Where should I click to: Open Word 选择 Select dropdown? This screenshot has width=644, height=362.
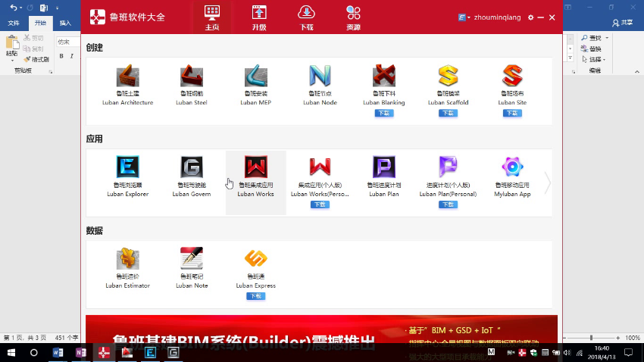[x=594, y=60]
